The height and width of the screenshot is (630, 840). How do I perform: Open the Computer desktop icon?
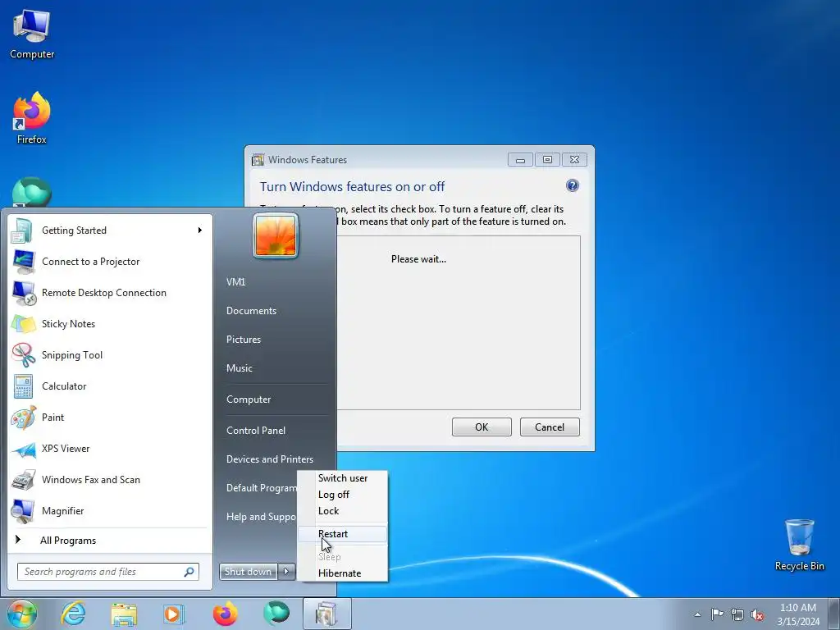32,34
